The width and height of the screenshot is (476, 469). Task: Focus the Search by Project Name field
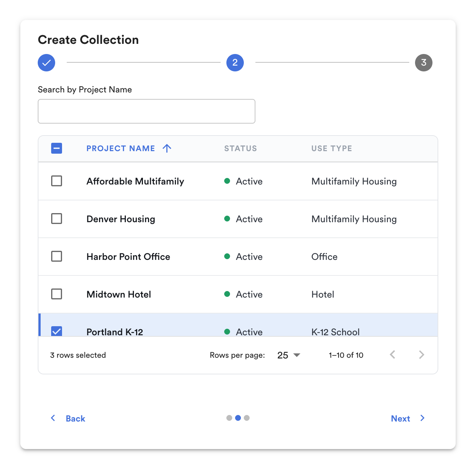147,111
